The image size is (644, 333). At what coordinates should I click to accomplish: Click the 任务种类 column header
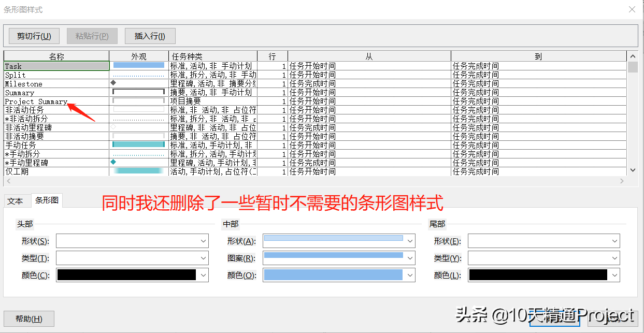213,56
